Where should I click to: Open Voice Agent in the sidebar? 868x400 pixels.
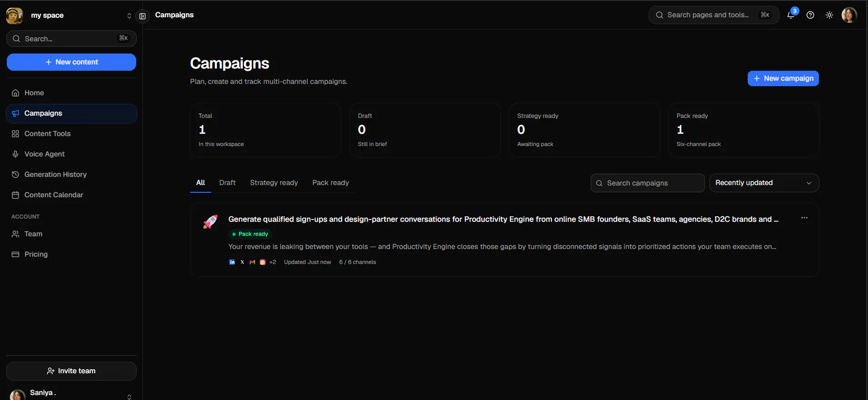click(x=71, y=154)
